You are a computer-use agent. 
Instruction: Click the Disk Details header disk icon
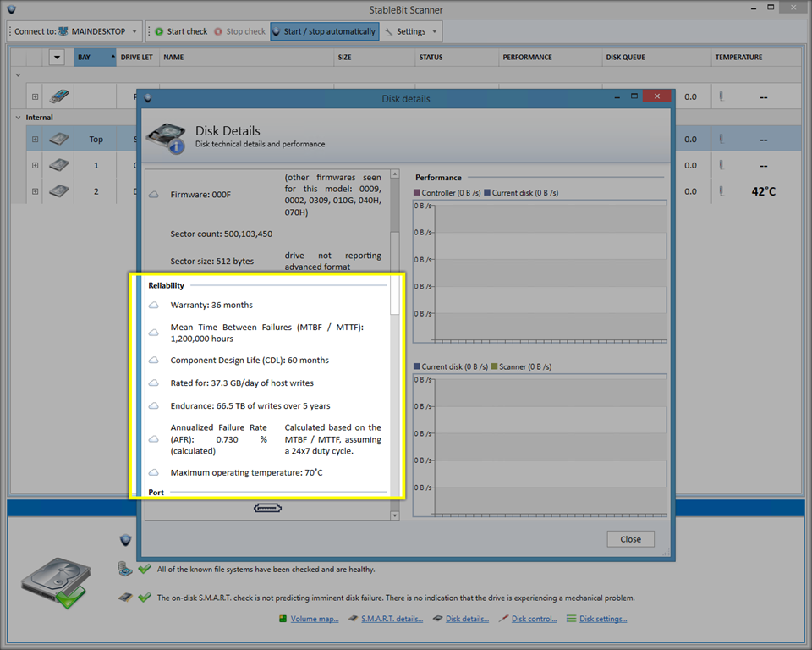pos(167,139)
